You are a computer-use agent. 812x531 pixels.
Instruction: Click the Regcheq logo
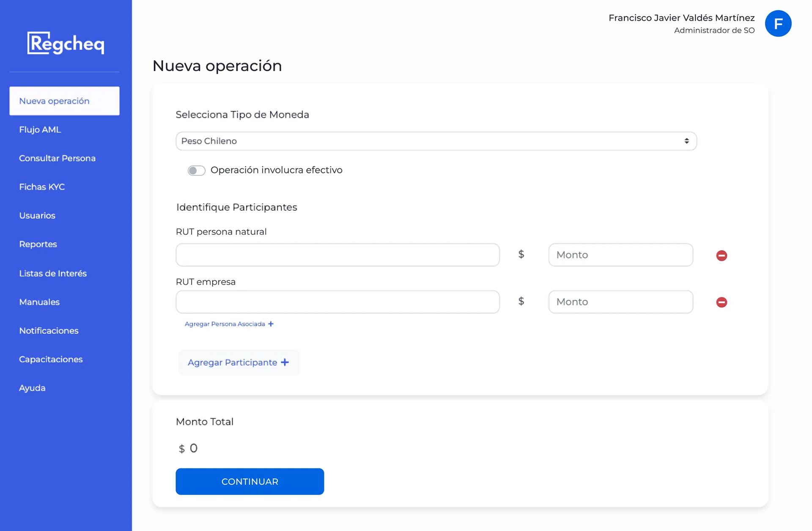click(66, 43)
